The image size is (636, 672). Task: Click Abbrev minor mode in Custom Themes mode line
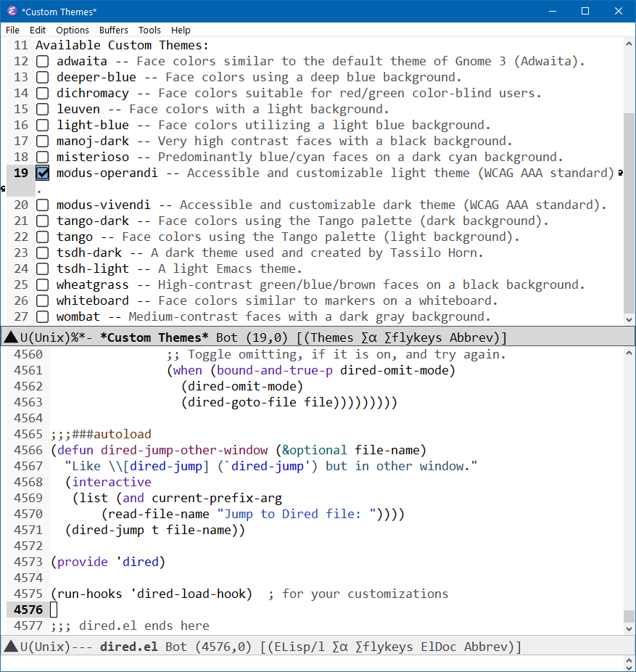471,337
